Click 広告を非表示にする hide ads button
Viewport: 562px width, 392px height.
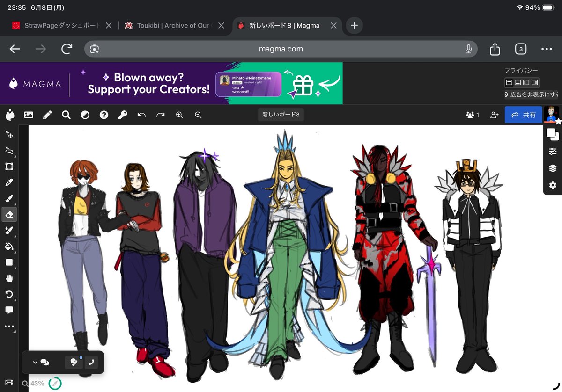click(x=531, y=94)
